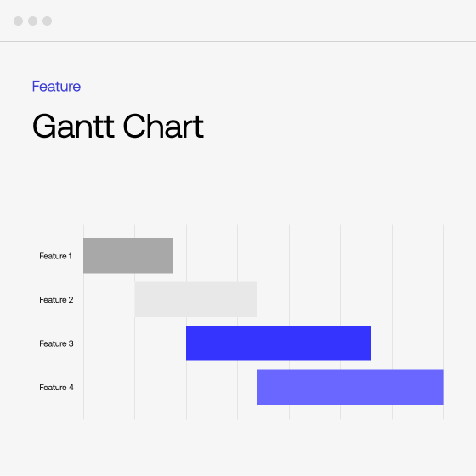
Task: Click the Gantt Chart heading
Action: (x=118, y=127)
